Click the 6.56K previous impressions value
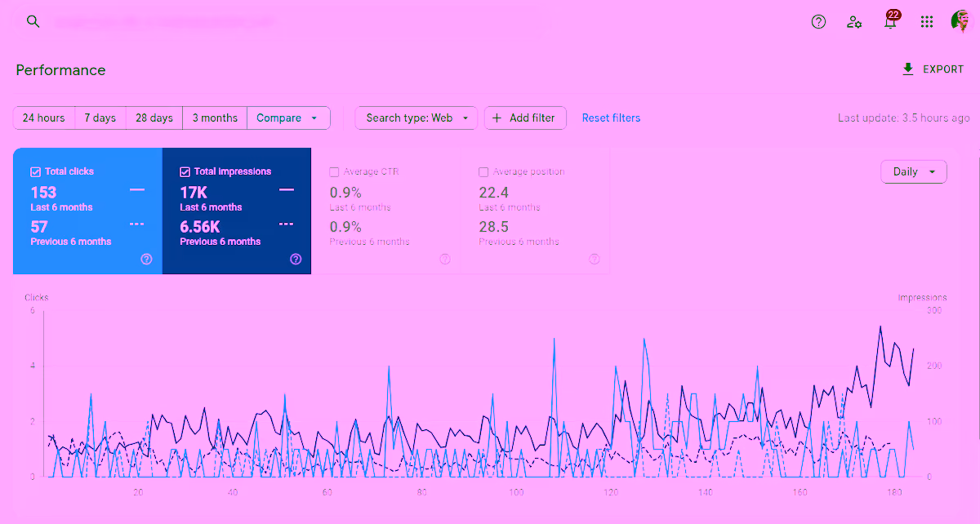This screenshot has width=980, height=524. point(200,226)
